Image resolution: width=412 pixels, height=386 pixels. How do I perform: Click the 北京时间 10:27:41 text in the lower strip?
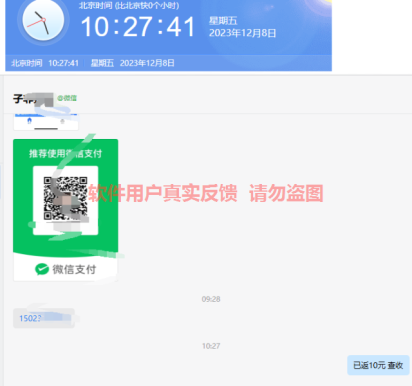[x=45, y=63]
